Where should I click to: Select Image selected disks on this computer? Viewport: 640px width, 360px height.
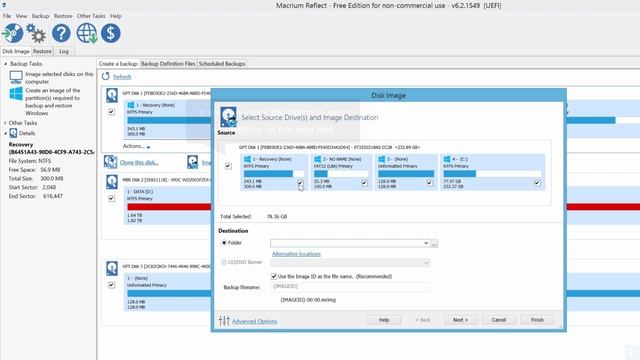tap(59, 78)
